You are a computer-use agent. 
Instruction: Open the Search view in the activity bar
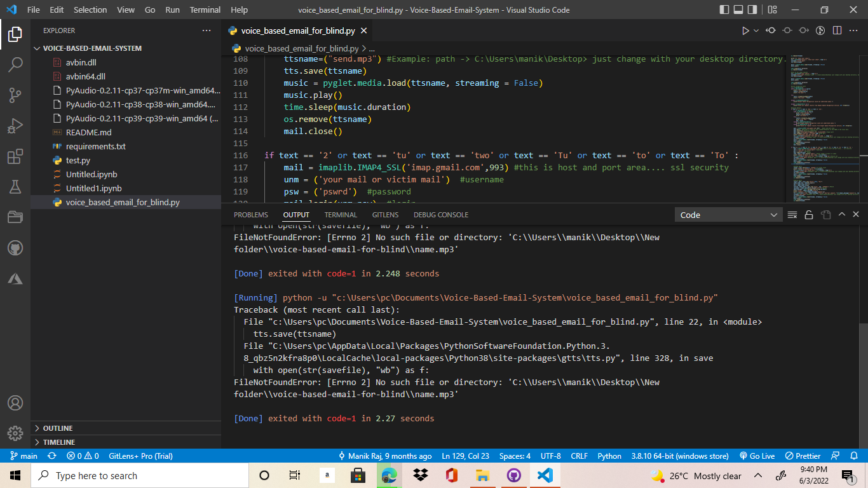point(15,64)
